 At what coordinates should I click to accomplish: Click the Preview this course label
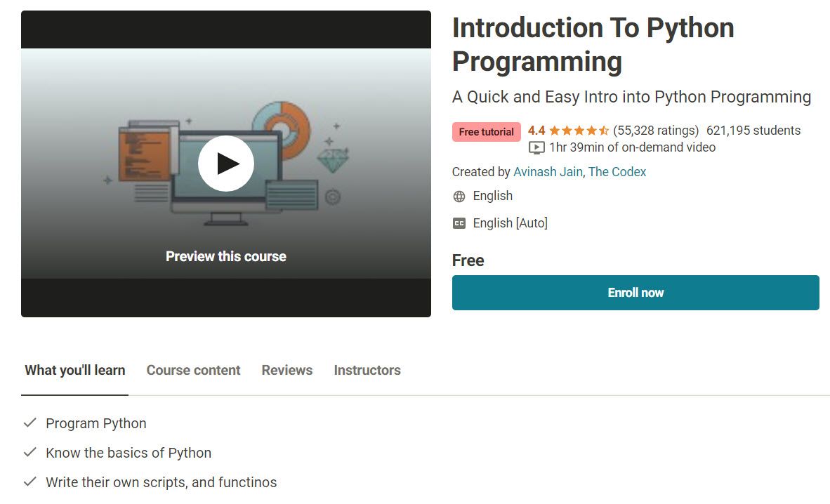pyautogui.click(x=226, y=256)
